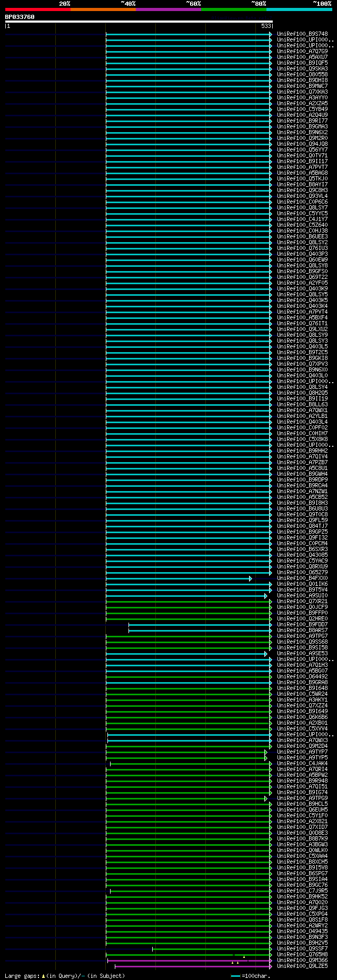
Task: Click the UniRef100_B9GRA8 label
Action: point(302,683)
